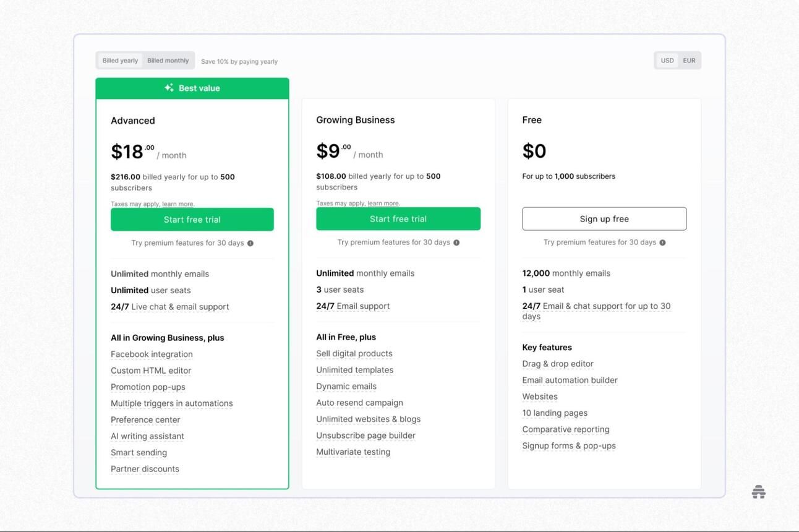This screenshot has width=799, height=532.
Task: Click Email automation builder feature
Action: 570,380
